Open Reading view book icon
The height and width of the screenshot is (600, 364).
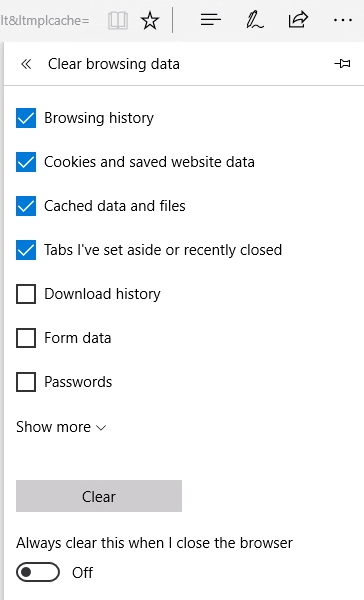coord(118,20)
